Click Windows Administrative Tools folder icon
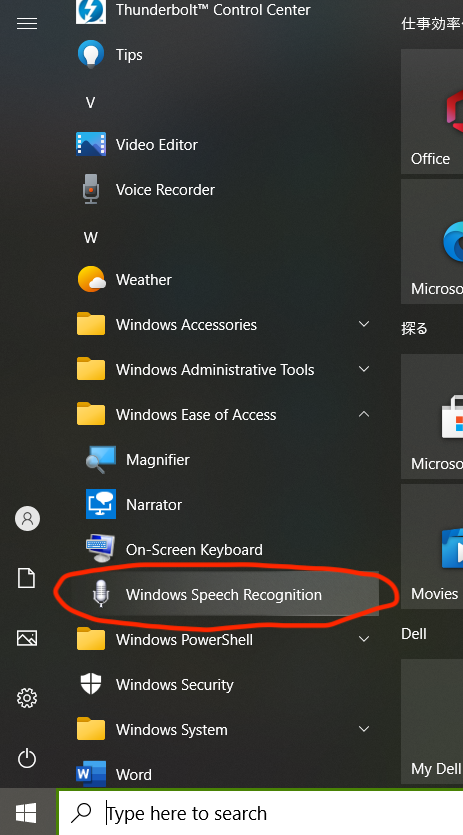 pyautogui.click(x=91, y=369)
